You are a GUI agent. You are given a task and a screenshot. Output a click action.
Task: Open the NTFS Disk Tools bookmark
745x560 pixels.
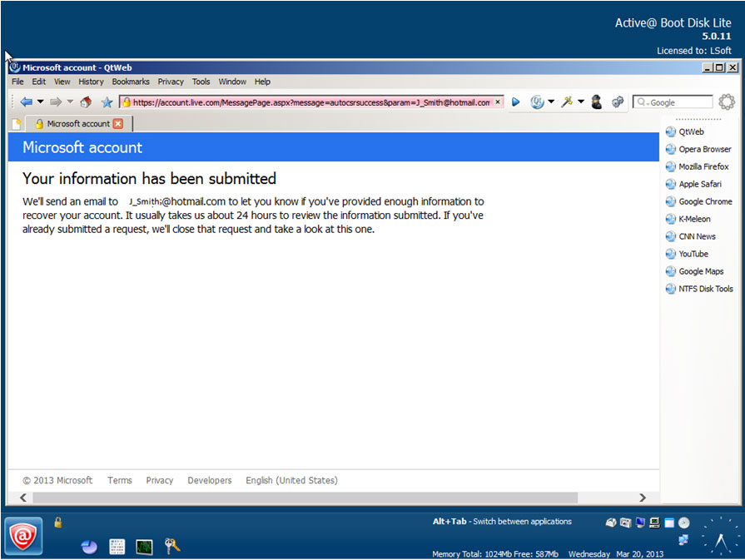click(x=699, y=289)
